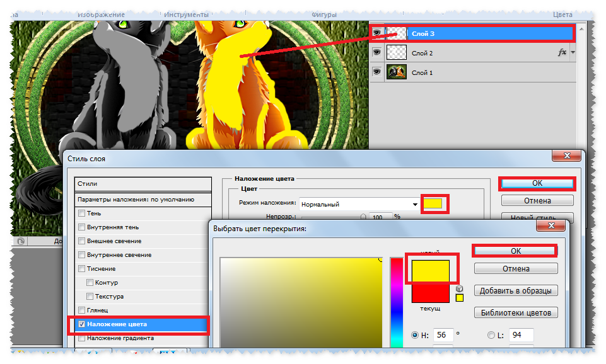Image resolution: width=606 pixels, height=364 pixels.
Task: Enable the Внешнее свечение checkbox
Action: [x=81, y=241]
